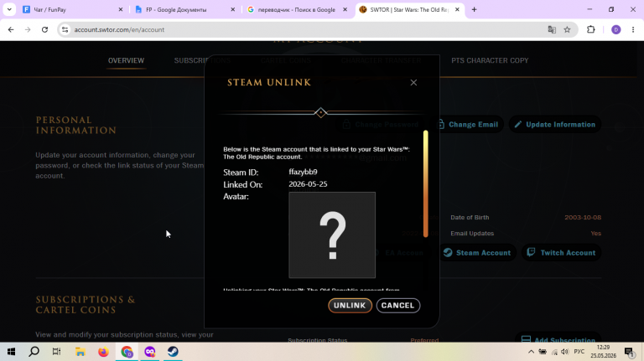
Task: Open the Chrome profile avatar
Action: click(615, 29)
